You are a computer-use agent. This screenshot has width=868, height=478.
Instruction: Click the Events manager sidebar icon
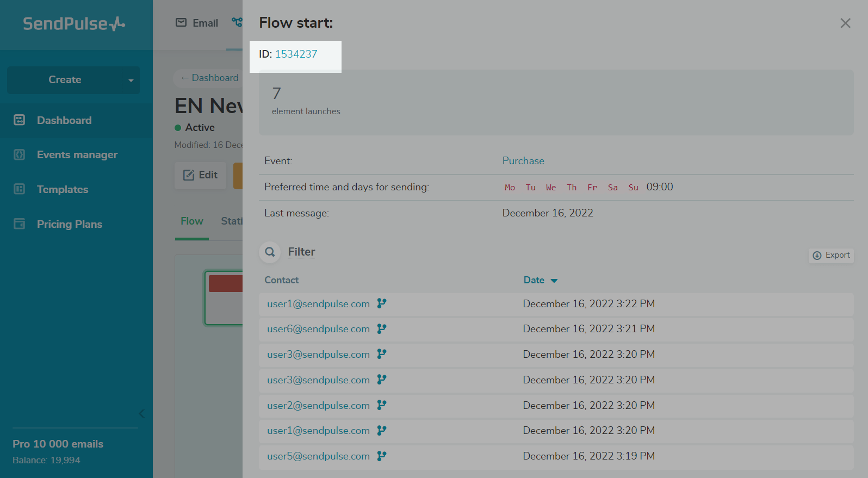pos(20,155)
